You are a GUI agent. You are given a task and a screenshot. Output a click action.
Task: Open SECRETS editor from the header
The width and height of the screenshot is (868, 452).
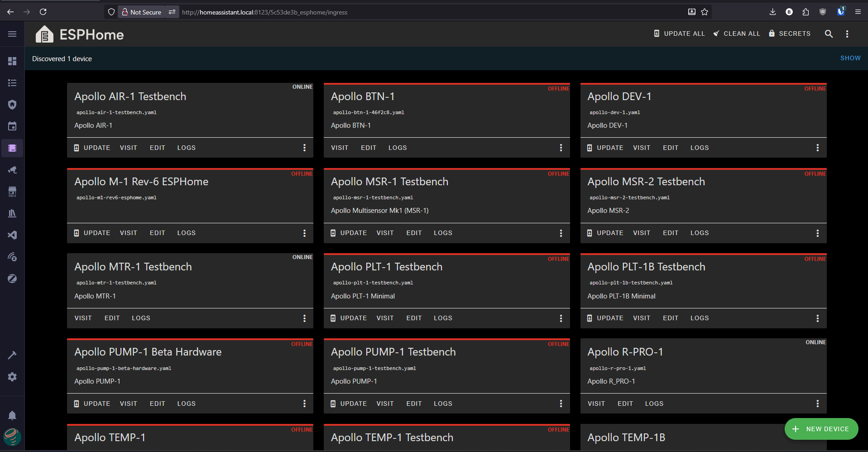tap(790, 34)
